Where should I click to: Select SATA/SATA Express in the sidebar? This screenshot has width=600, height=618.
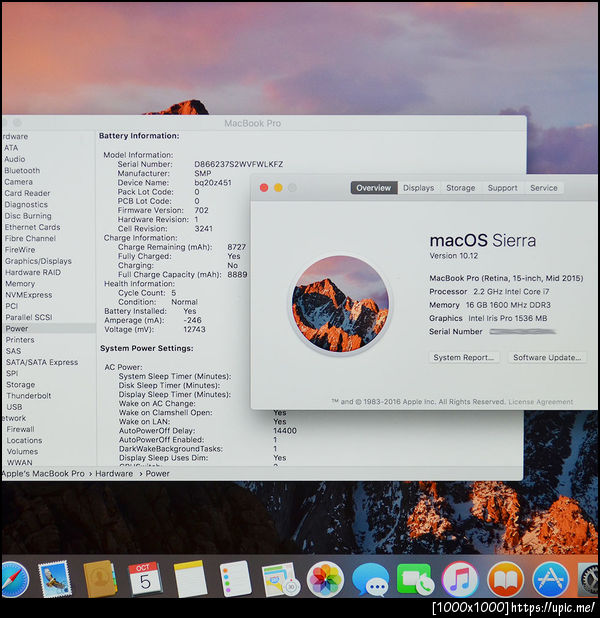point(42,362)
